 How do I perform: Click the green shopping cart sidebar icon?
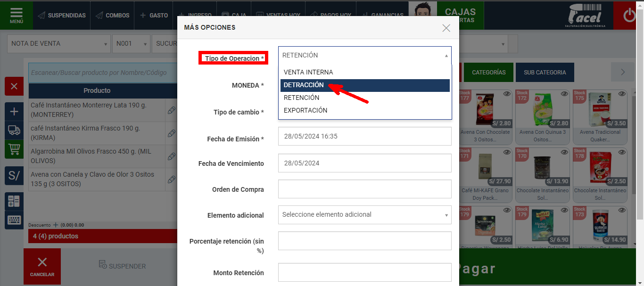click(x=14, y=149)
